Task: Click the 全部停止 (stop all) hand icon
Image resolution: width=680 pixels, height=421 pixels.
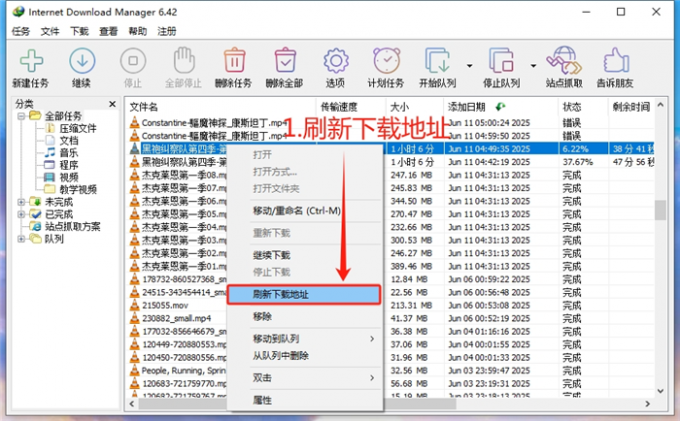Action: point(184,61)
